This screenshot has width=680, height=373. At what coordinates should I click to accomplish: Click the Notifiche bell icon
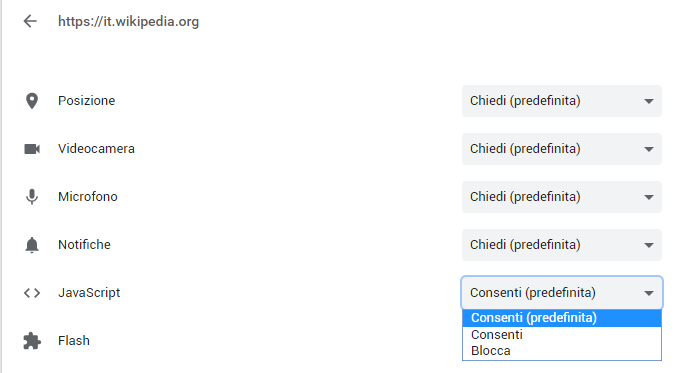click(x=32, y=245)
